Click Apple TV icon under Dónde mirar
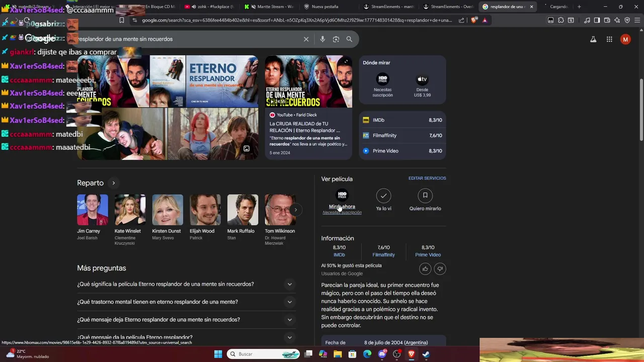The width and height of the screenshot is (644, 362). coord(422,79)
